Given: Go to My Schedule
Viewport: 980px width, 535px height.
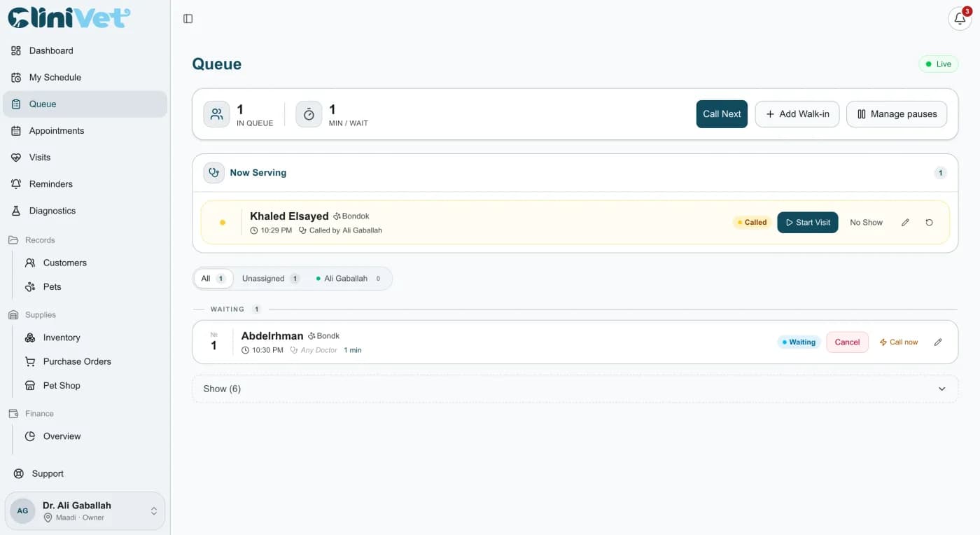Looking at the screenshot, I should (85, 78).
